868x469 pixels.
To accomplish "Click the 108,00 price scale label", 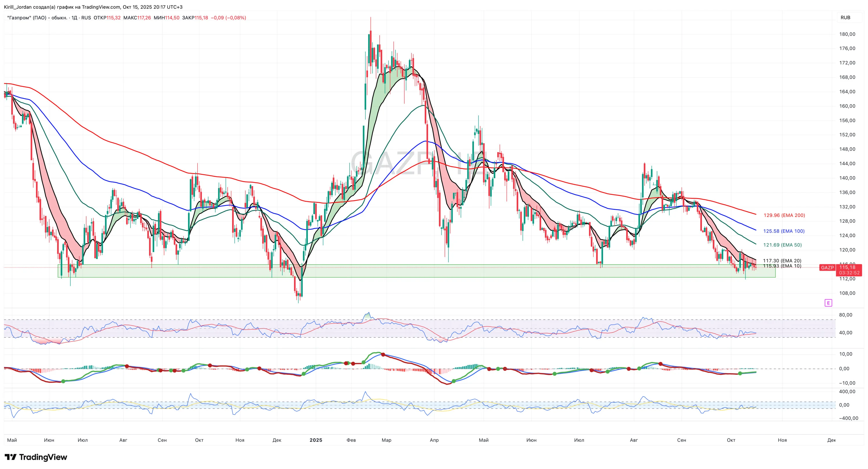I will point(847,293).
